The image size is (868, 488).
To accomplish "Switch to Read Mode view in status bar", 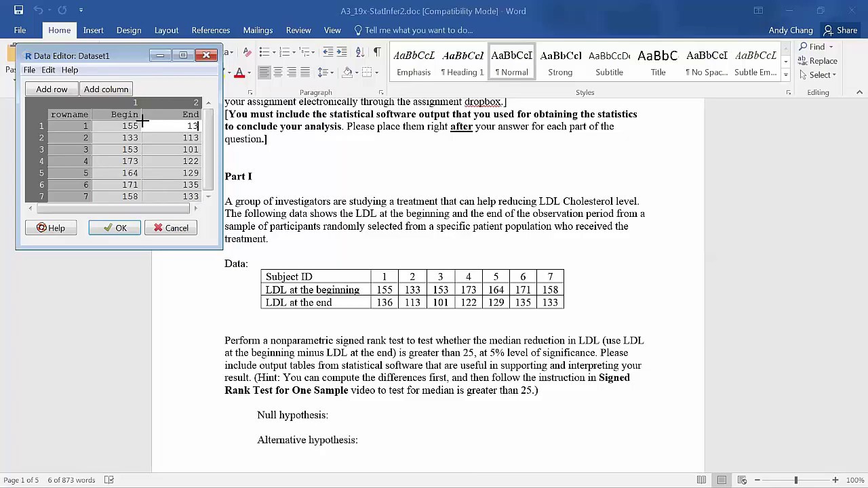I will (701, 480).
